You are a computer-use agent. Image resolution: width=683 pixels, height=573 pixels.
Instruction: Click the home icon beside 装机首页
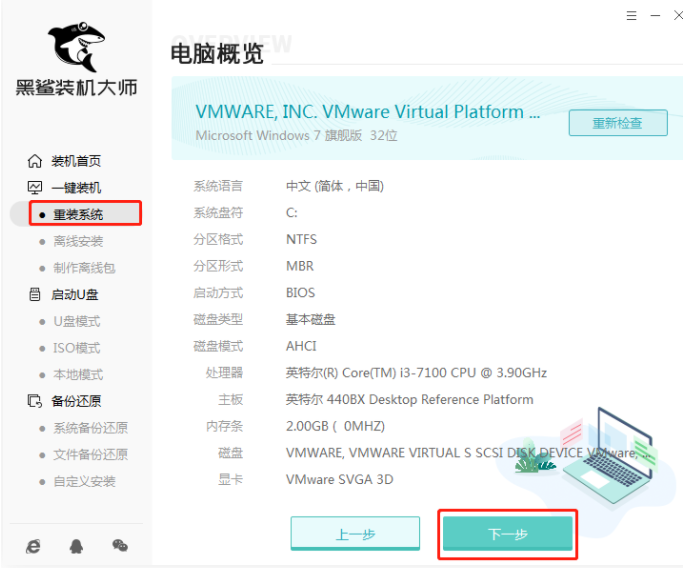[x=35, y=161]
